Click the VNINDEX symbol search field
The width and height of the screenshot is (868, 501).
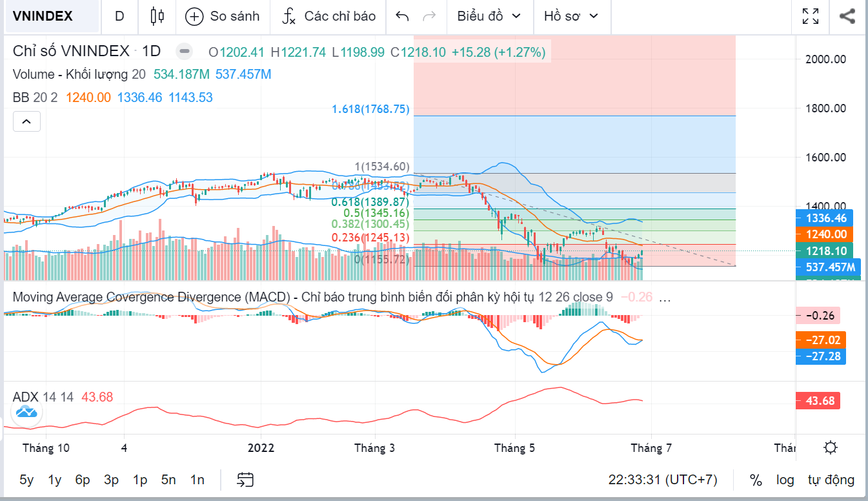[x=51, y=17]
